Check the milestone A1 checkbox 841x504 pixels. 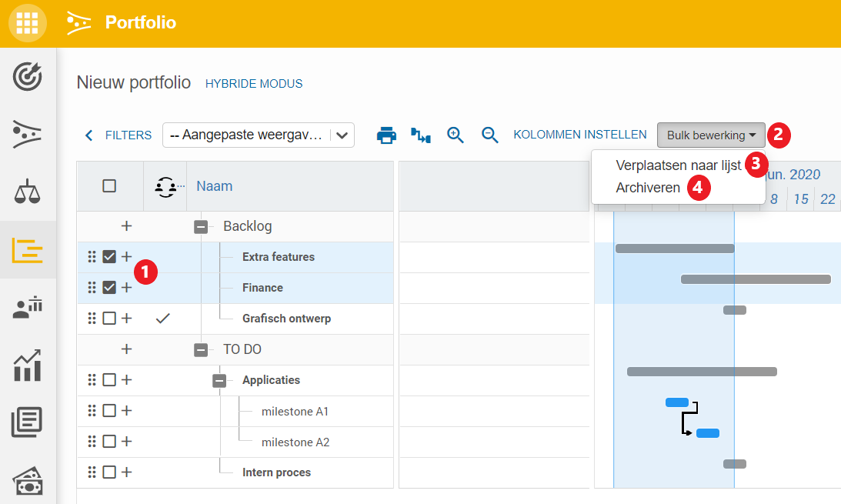(x=109, y=411)
